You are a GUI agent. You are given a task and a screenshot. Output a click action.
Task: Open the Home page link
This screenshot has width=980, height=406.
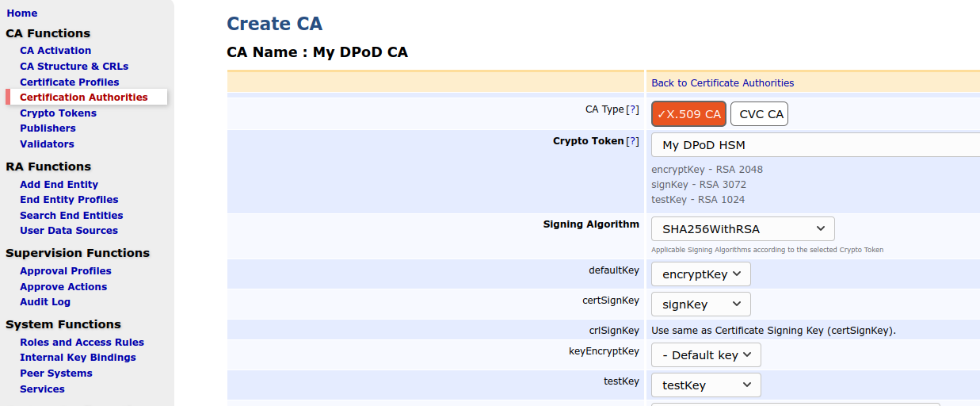(x=21, y=13)
